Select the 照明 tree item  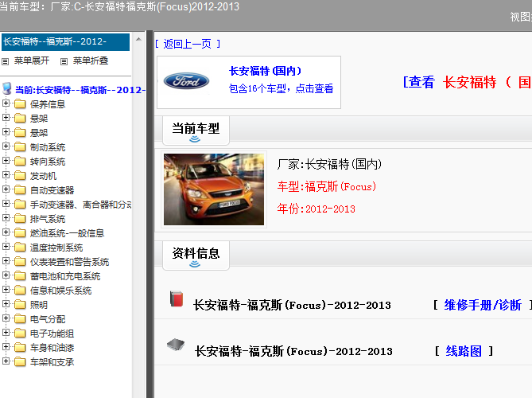39,305
